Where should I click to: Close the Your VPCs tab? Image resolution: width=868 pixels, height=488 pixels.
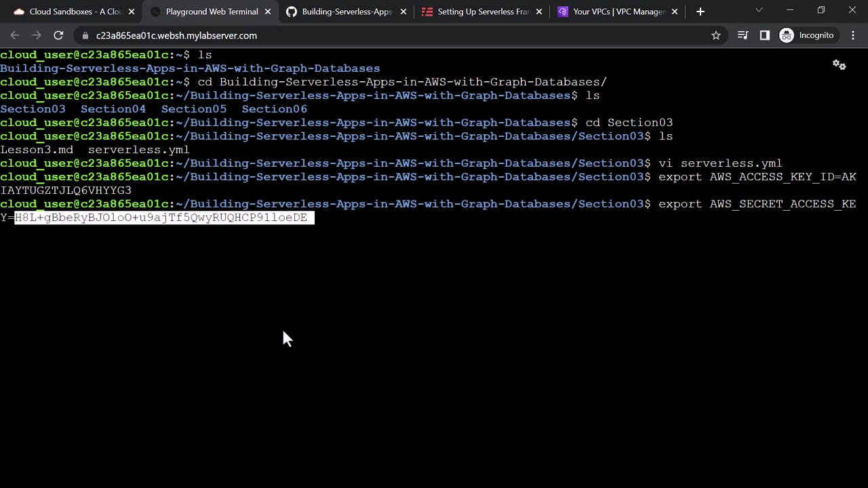(675, 12)
